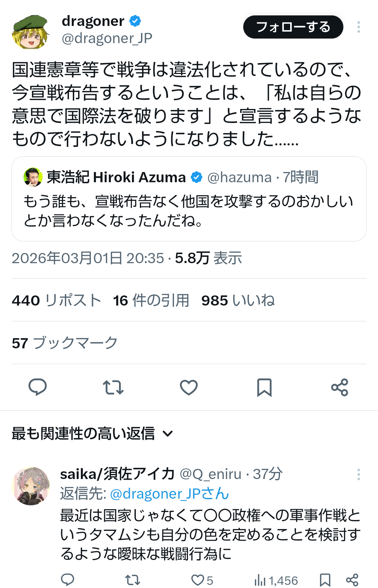
Task: View the 16 件の引用 list
Action: point(151,300)
